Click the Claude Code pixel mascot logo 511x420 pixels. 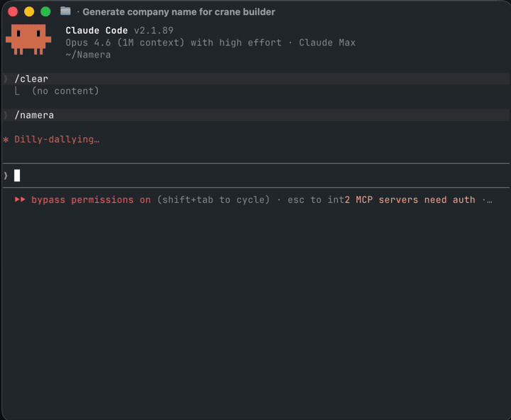(28, 39)
